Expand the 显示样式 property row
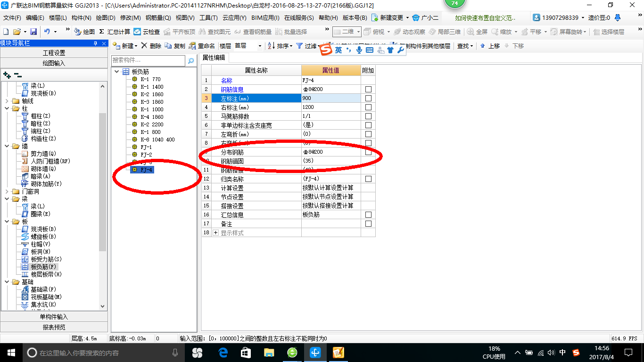This screenshot has height=362, width=644. pyautogui.click(x=216, y=233)
